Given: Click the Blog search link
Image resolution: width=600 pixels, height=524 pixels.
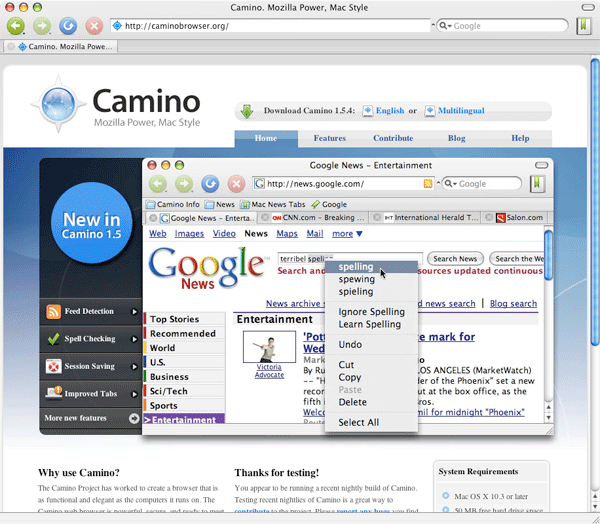Looking at the screenshot, I should click(x=513, y=304).
